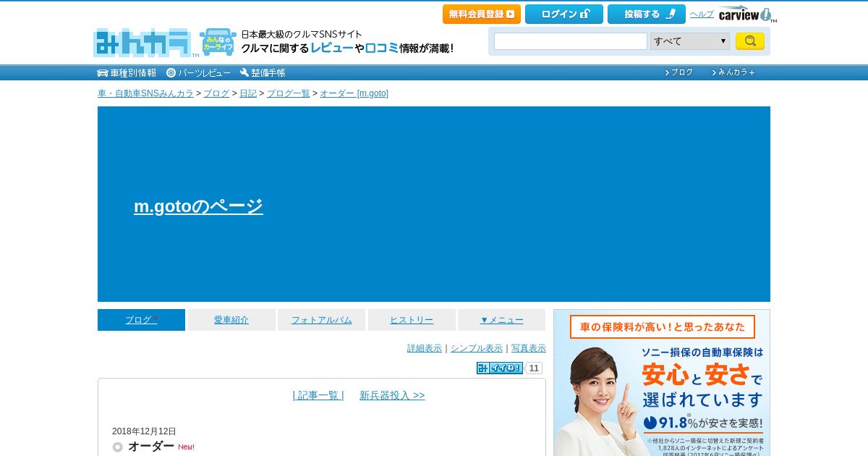Open 整備手帳 wrench icon link

[x=263, y=72]
